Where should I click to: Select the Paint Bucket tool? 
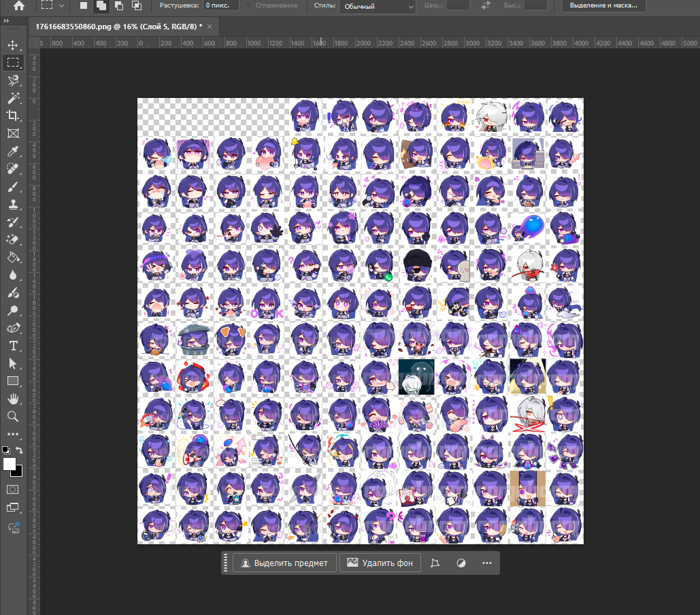[13, 257]
